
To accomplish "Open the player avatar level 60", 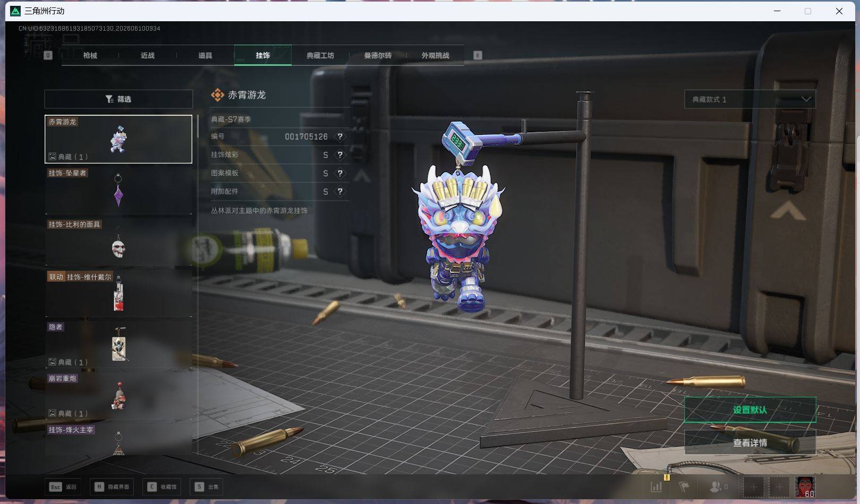I will pos(805,486).
